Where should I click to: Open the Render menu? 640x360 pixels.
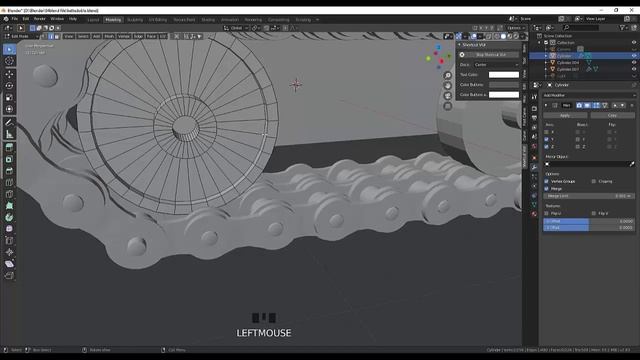tap(40, 19)
